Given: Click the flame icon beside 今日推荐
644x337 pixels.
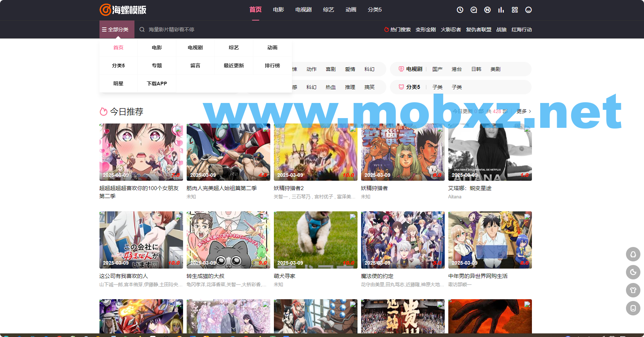Looking at the screenshot, I should [103, 112].
